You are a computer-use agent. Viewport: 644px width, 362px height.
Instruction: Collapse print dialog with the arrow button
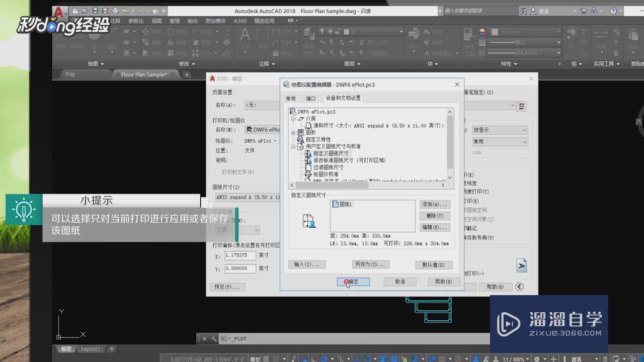(520, 287)
